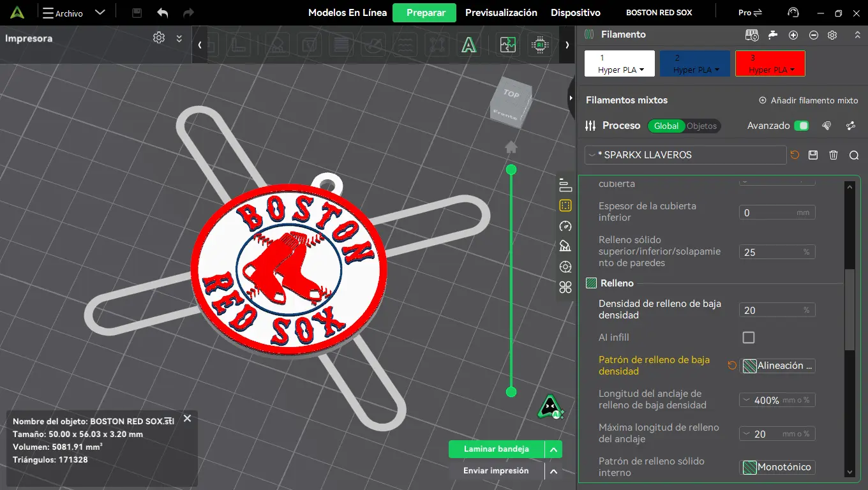Open the low-density infill pattern dropdown
The height and width of the screenshot is (490, 868).
tap(777, 366)
